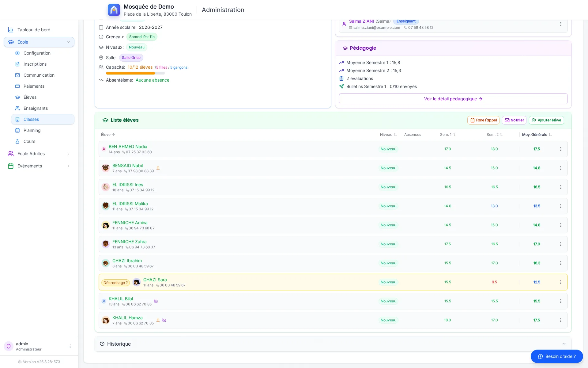
Task: Click the no-photo icon next to KHALIL Hamza
Action: click(x=164, y=320)
